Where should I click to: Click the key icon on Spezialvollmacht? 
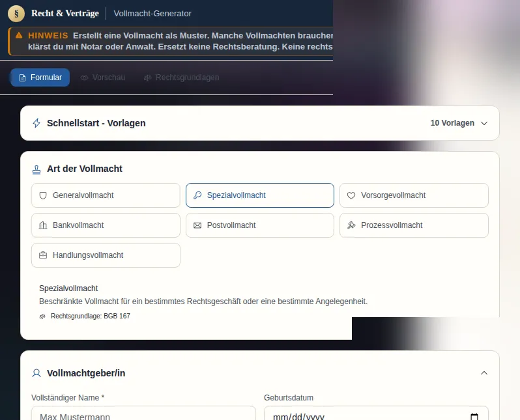point(197,195)
